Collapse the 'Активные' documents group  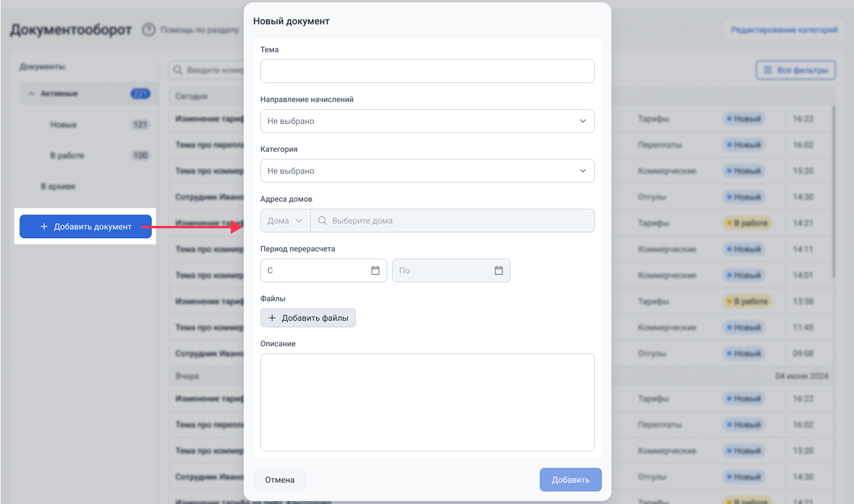[31, 94]
